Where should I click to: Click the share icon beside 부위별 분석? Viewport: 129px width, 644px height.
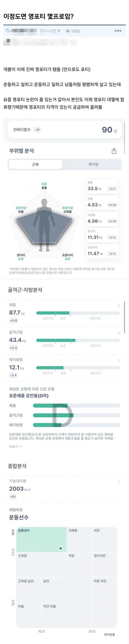tap(114, 151)
